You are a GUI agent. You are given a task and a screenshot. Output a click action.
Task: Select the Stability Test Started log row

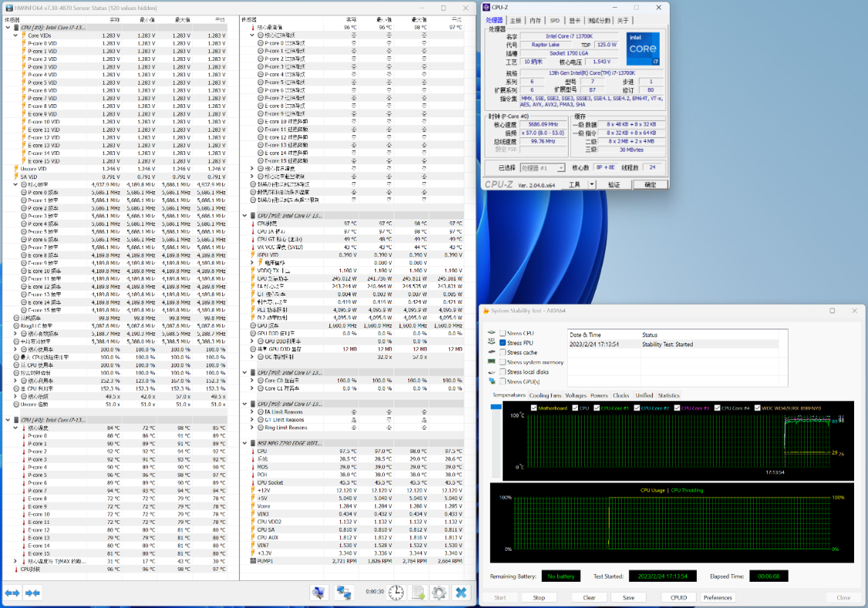click(x=667, y=345)
